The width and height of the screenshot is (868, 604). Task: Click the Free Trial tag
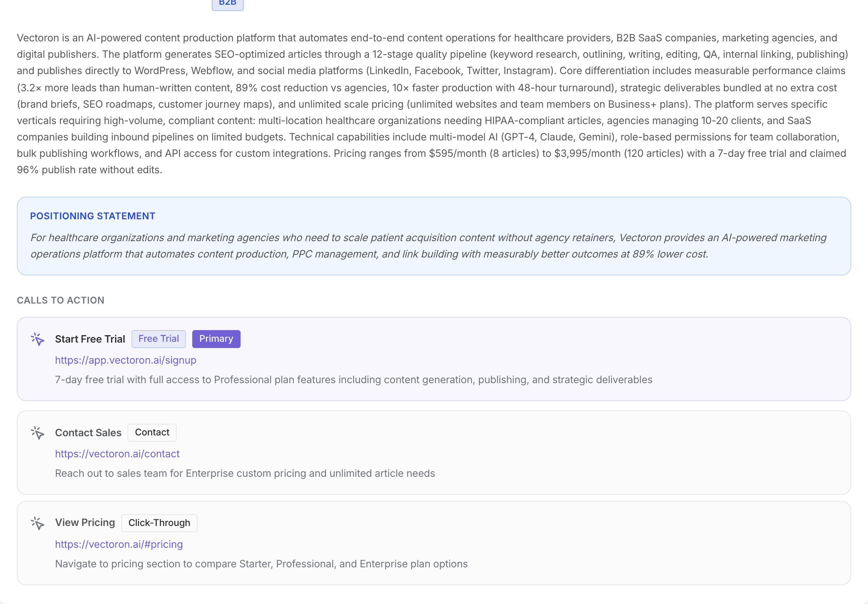[x=159, y=339]
